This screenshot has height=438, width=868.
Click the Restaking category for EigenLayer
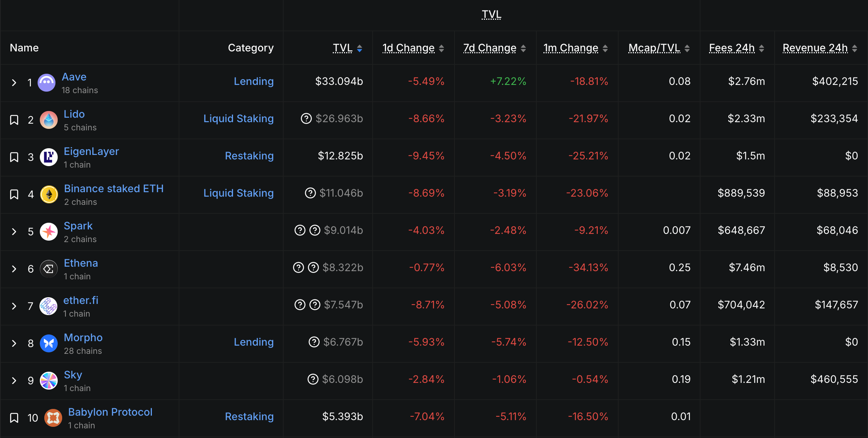tap(249, 156)
